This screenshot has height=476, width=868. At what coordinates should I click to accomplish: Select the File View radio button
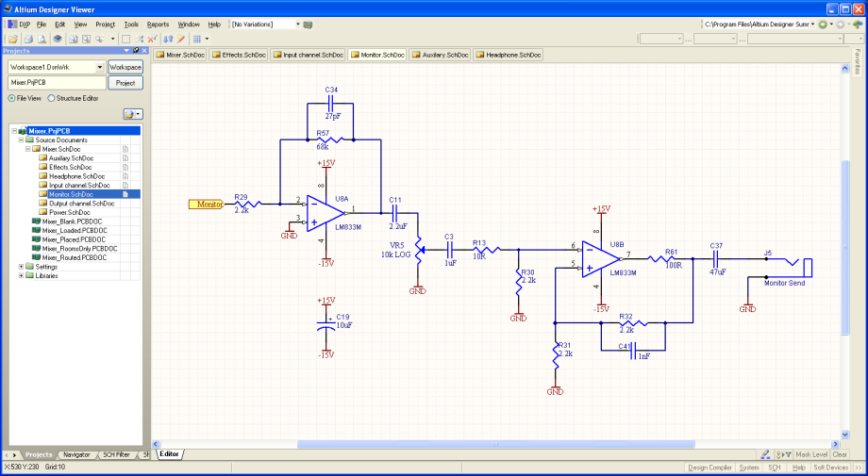point(11,98)
